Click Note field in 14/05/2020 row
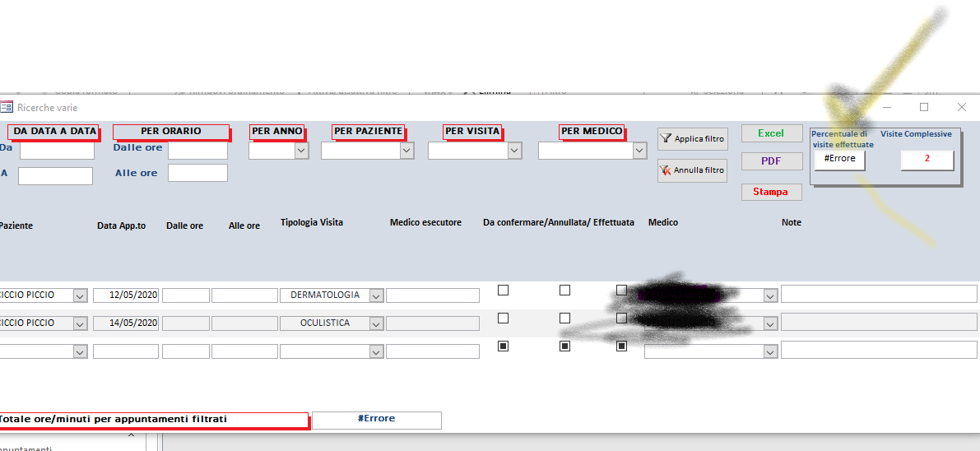This screenshot has width=980, height=451. click(879, 322)
